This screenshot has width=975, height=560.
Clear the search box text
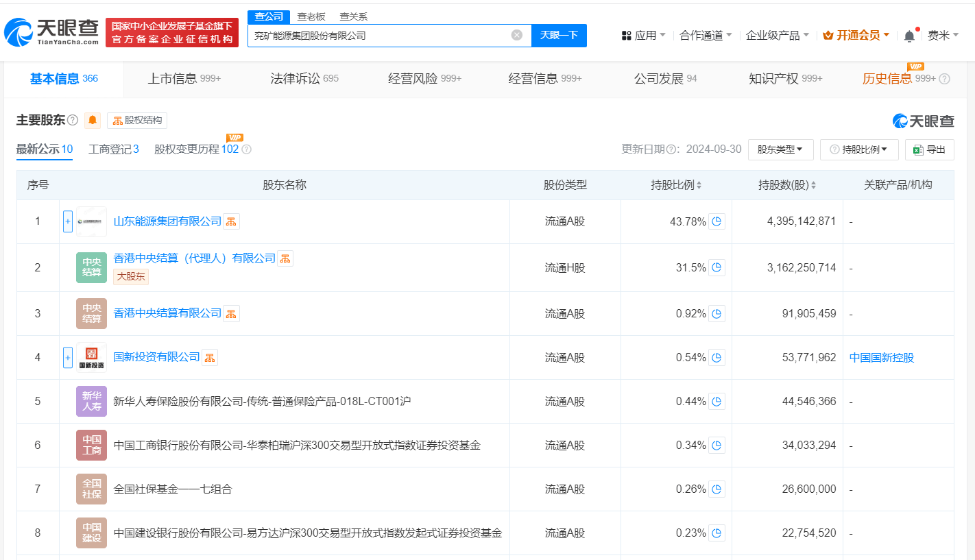[517, 35]
